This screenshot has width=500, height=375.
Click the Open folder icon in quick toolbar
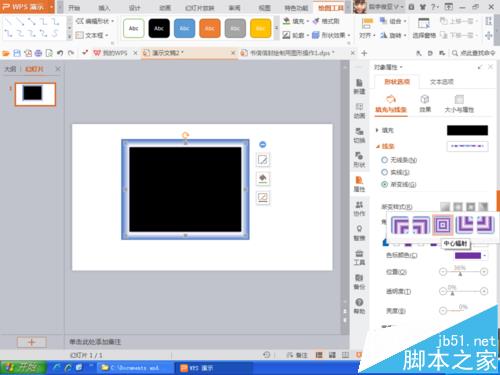click(x=6, y=53)
